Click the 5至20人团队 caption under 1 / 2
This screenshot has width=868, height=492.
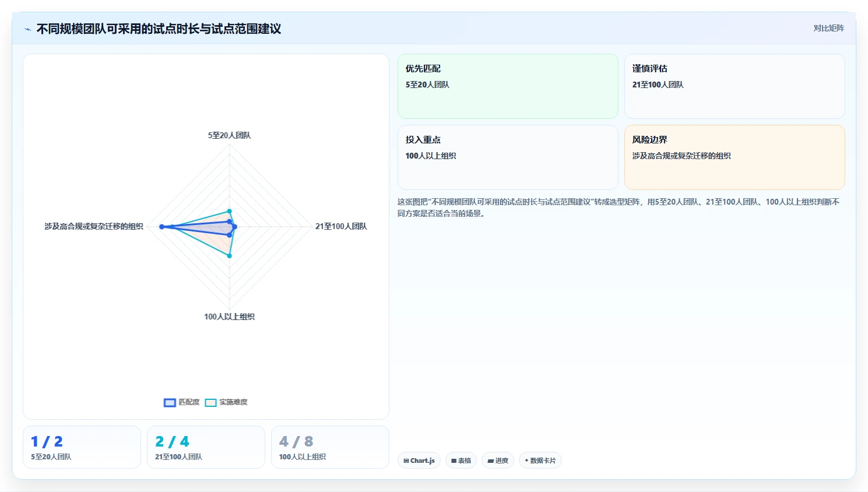pos(51,457)
